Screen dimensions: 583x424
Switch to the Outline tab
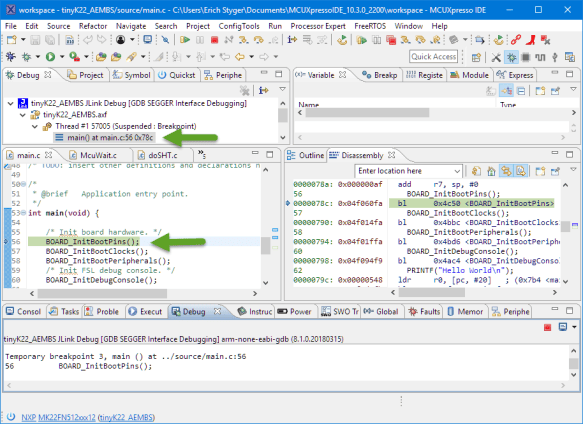point(306,155)
